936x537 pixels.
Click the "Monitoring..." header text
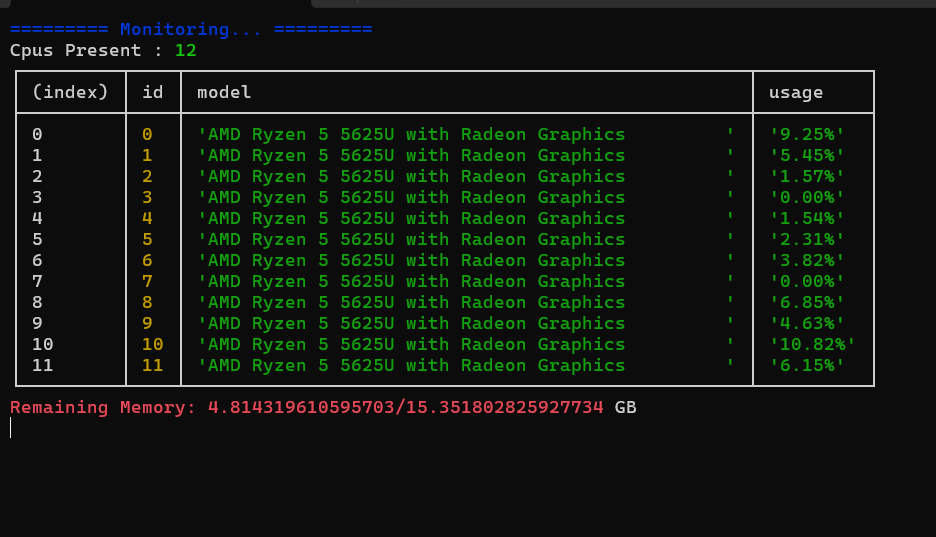191,29
